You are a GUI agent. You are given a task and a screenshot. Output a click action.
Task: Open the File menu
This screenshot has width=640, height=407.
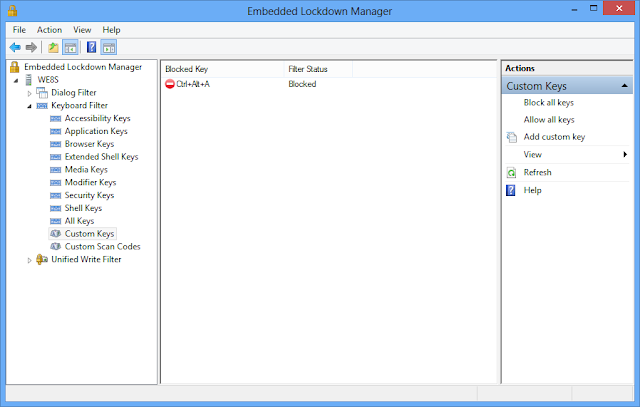click(19, 30)
